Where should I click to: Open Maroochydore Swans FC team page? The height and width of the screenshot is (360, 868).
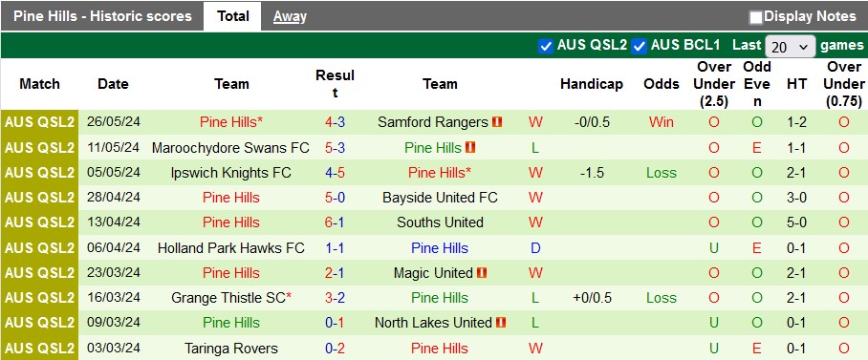(230, 148)
